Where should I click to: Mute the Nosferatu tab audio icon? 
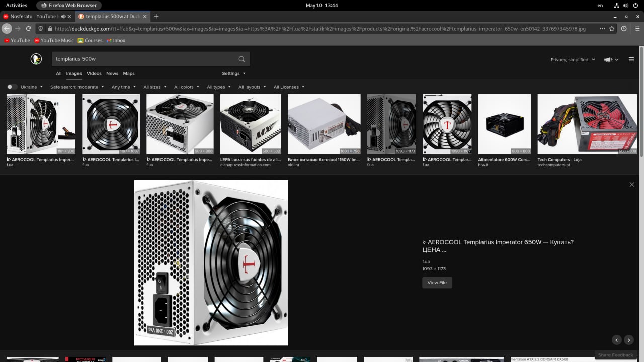tap(63, 17)
